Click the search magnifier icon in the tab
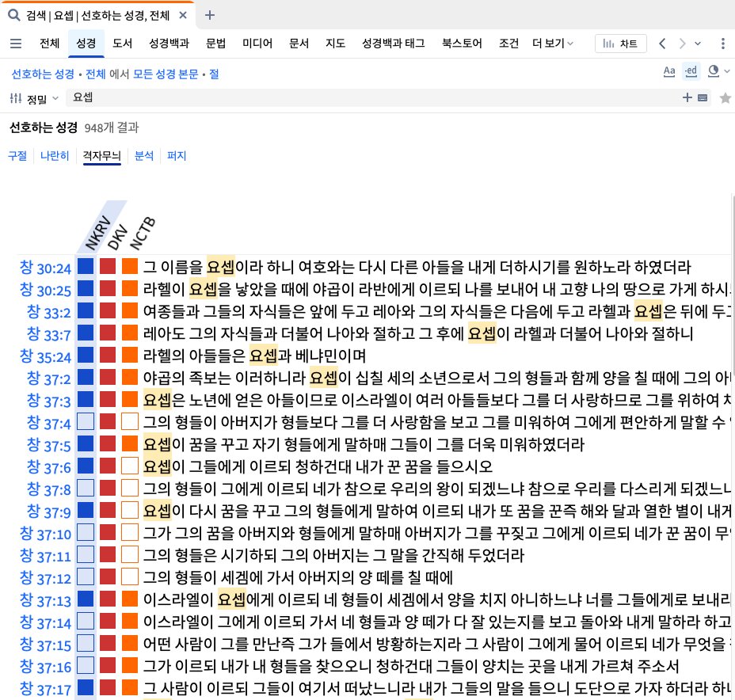735x700 pixels. coord(14,16)
